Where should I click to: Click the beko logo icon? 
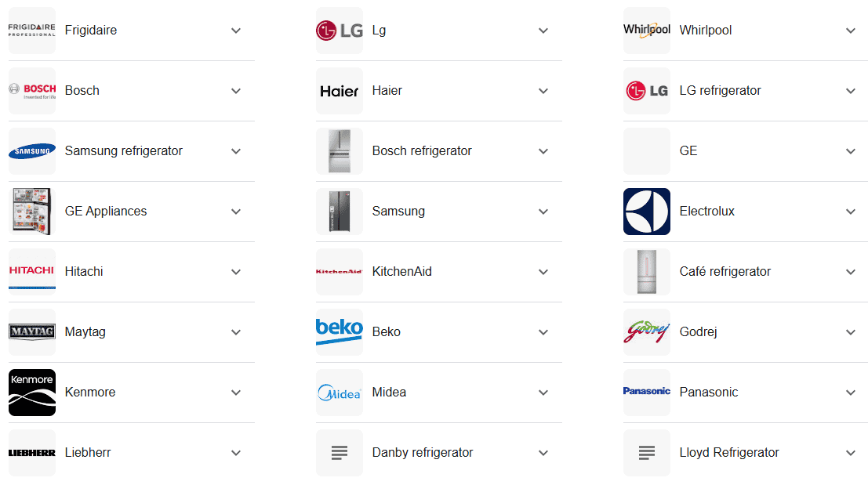click(x=340, y=331)
